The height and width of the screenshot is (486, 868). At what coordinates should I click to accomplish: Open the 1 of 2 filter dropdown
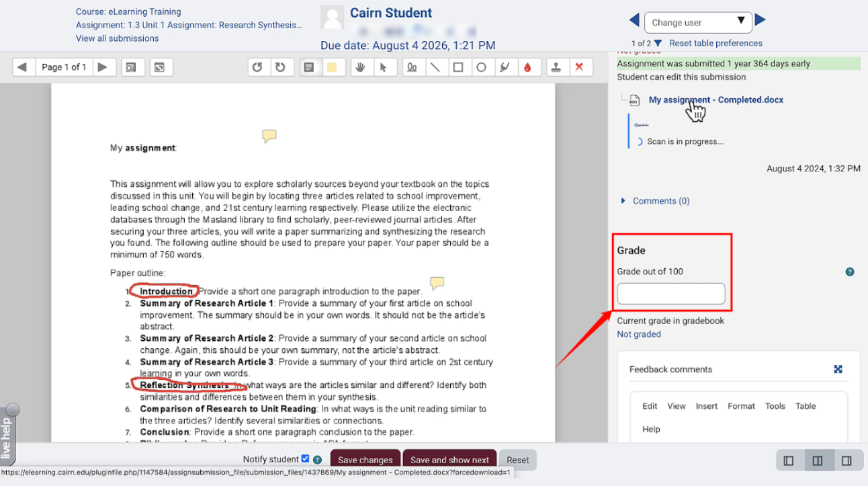pos(658,43)
